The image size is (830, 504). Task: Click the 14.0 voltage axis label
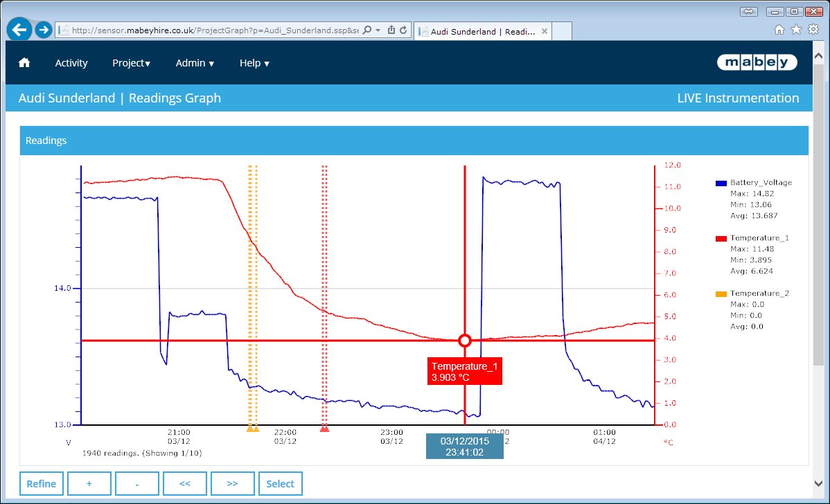[x=62, y=288]
